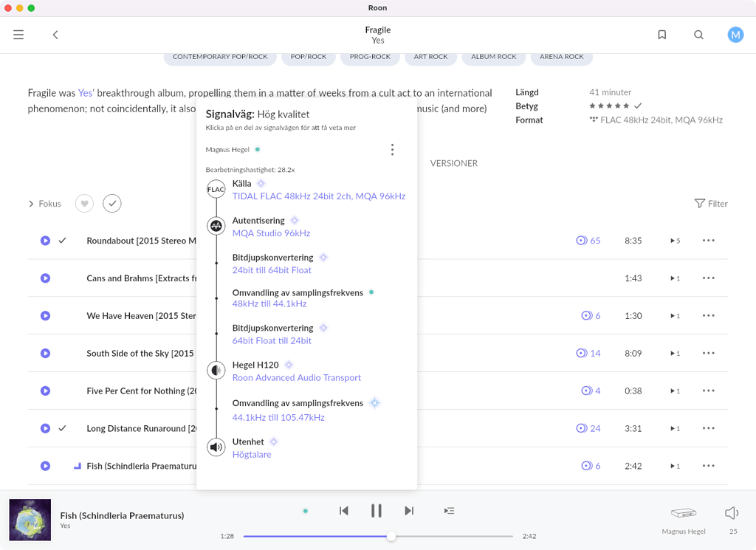Click the playback progress slider to seek
Screen dimensions: 756x550
(391, 536)
